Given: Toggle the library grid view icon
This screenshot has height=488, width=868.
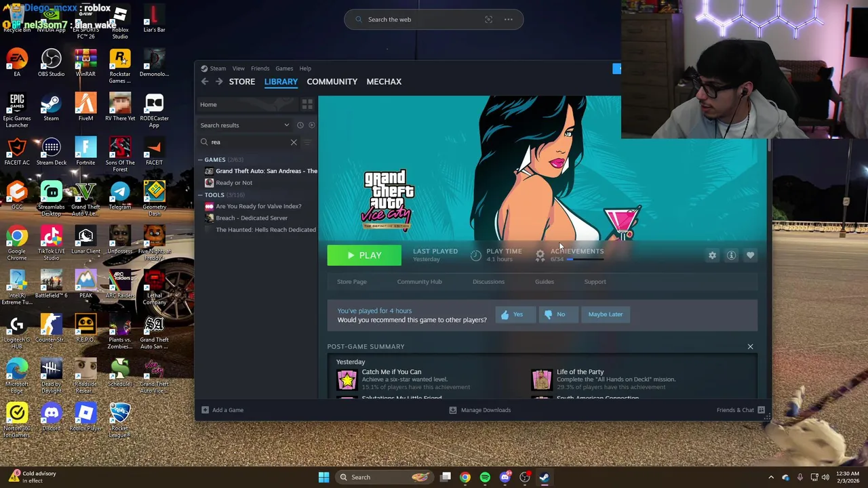Looking at the screenshot, I should 307,104.
